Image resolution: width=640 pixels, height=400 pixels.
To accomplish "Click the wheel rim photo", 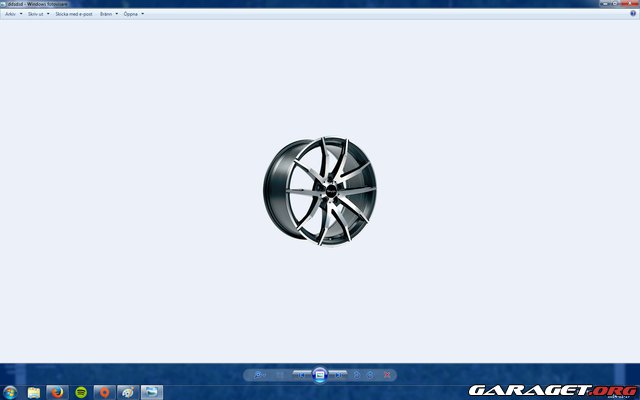I will pos(320,191).
